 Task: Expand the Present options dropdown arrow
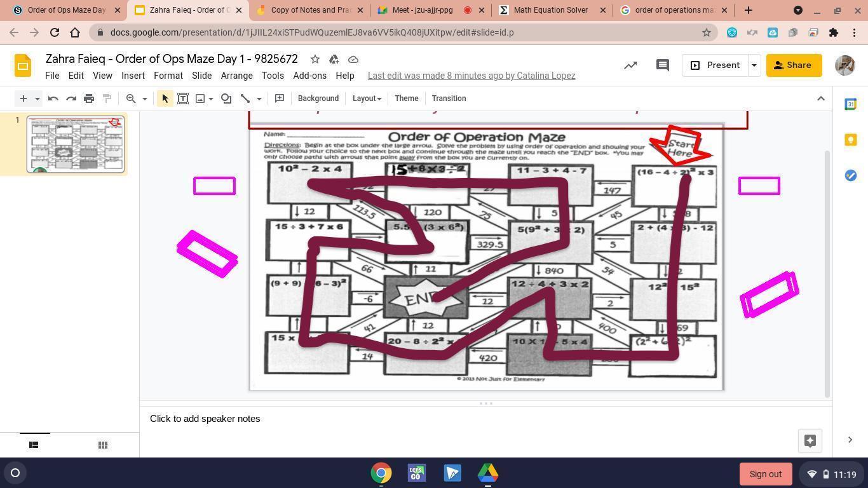[x=754, y=65]
